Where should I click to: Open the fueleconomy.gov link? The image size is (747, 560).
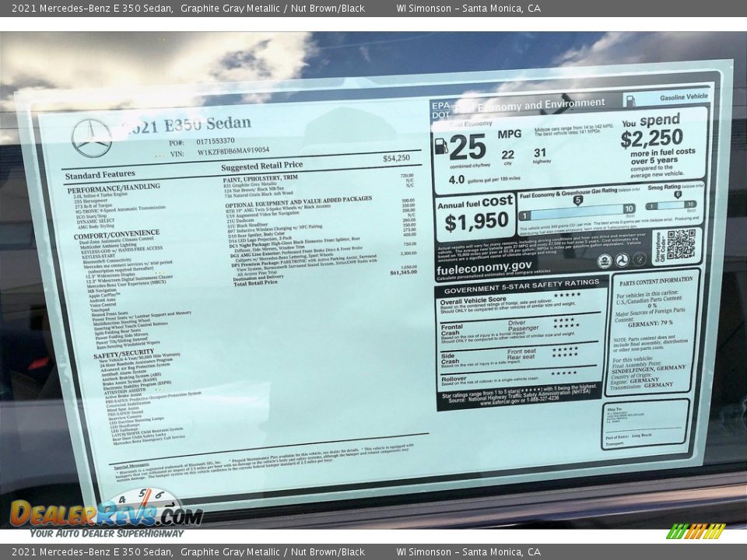click(484, 266)
